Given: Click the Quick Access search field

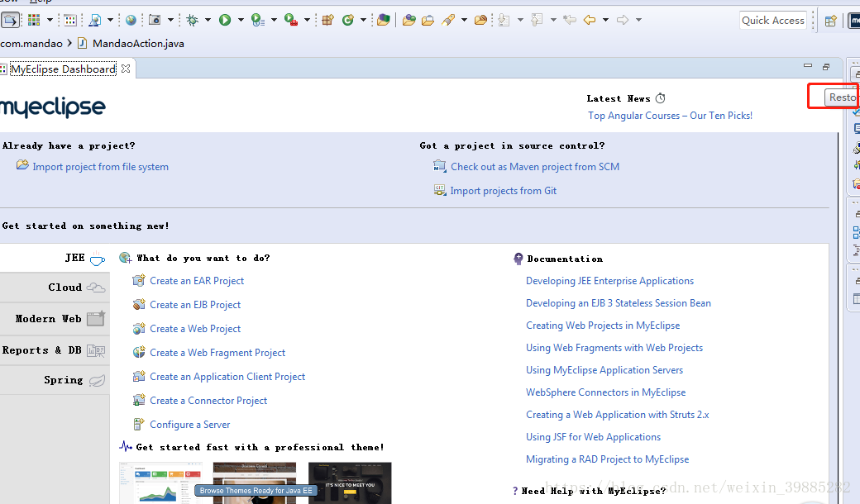Looking at the screenshot, I should (x=773, y=21).
